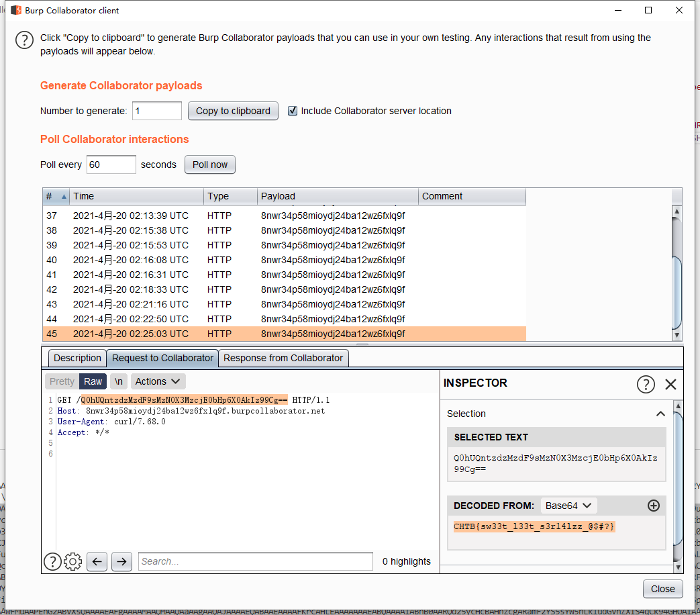Click the Close button at the bottom
The image size is (700, 615).
(662, 589)
